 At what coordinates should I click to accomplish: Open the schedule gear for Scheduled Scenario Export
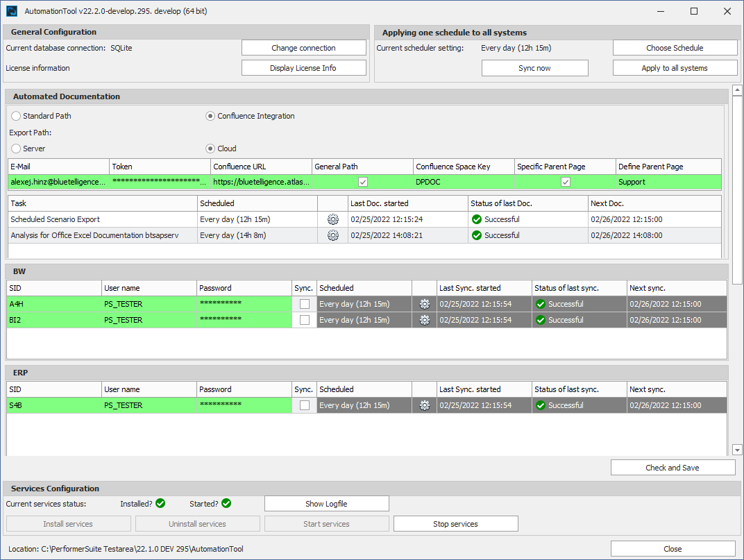coord(332,219)
